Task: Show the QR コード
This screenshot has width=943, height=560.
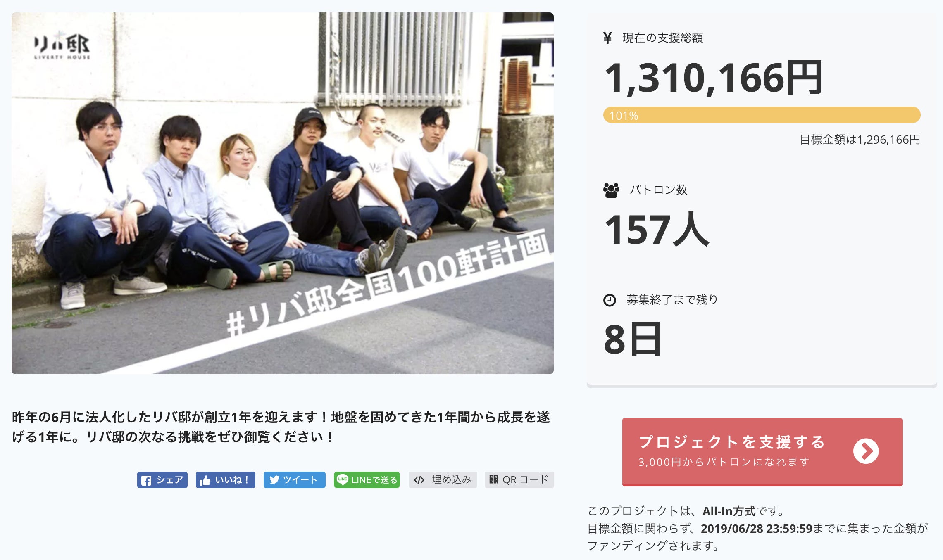Action: [x=519, y=480]
